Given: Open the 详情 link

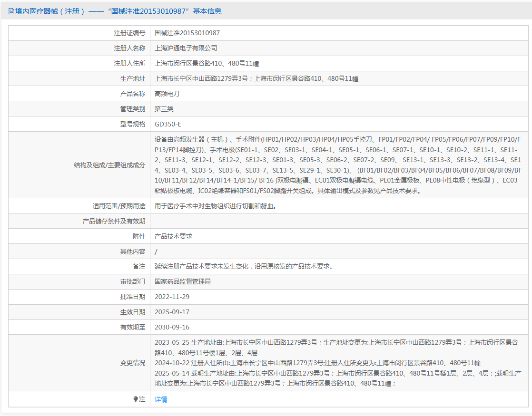Looking at the screenshot, I should click(x=161, y=399).
